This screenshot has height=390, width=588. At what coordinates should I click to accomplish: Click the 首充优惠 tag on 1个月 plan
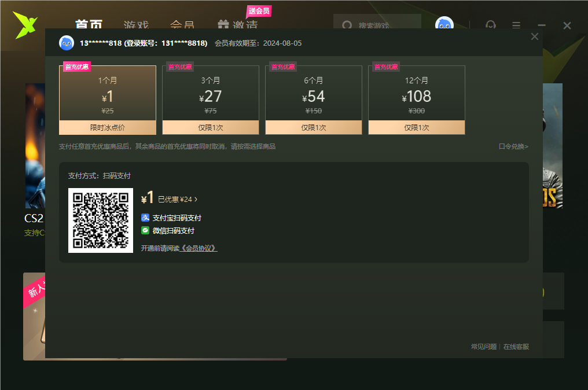(77, 67)
